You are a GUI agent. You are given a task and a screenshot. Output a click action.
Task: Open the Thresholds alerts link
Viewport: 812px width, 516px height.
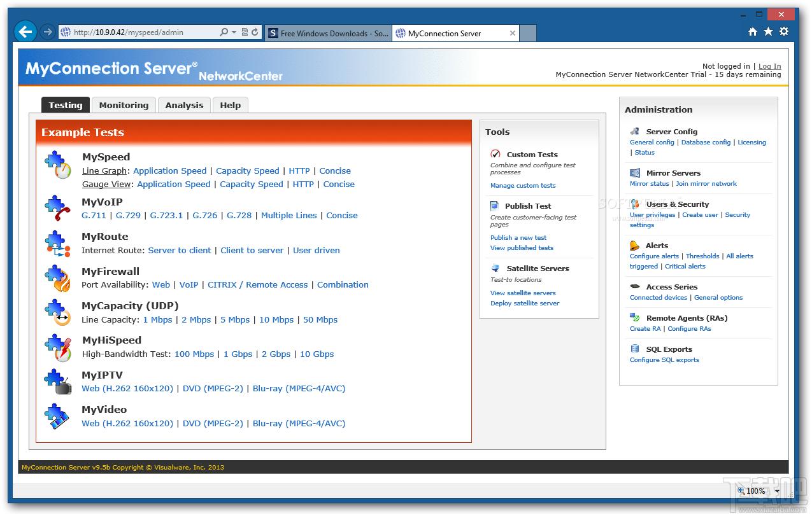pos(702,256)
